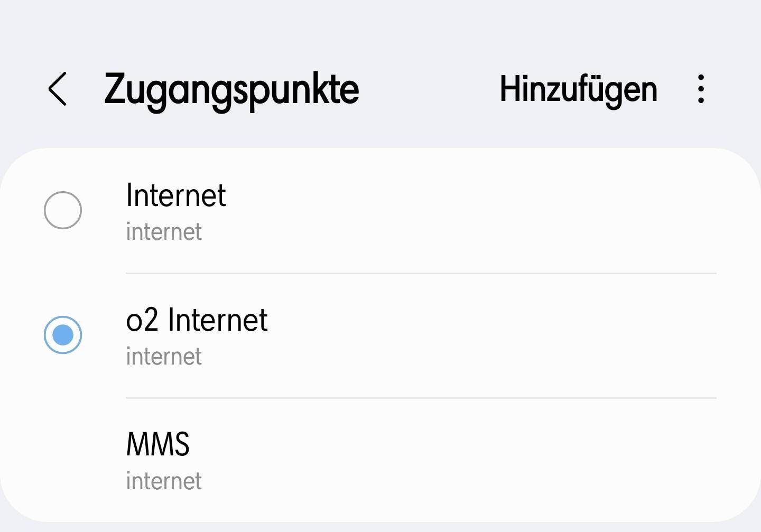Image resolution: width=761 pixels, height=532 pixels.
Task: Click the APN subtitle under MMS
Action: click(x=164, y=481)
